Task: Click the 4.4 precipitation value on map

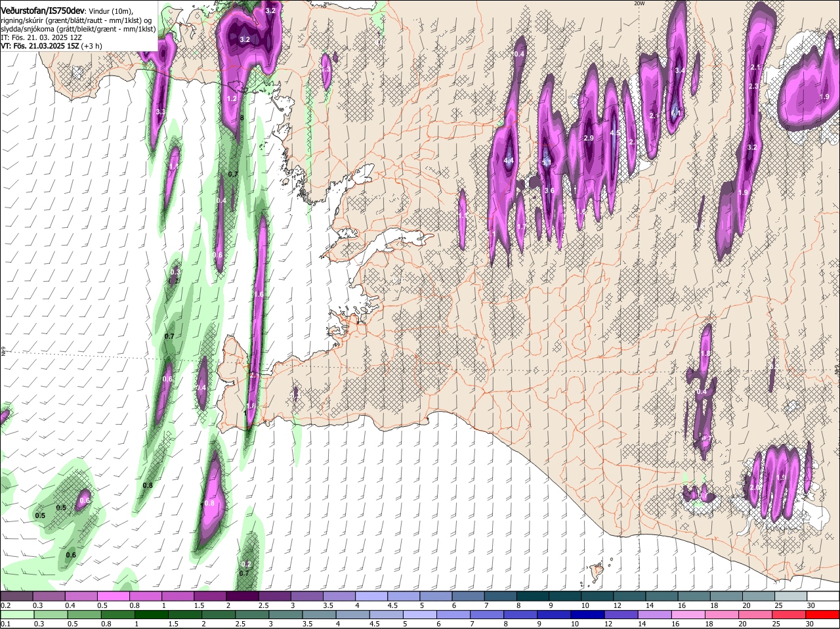Action: (509, 160)
